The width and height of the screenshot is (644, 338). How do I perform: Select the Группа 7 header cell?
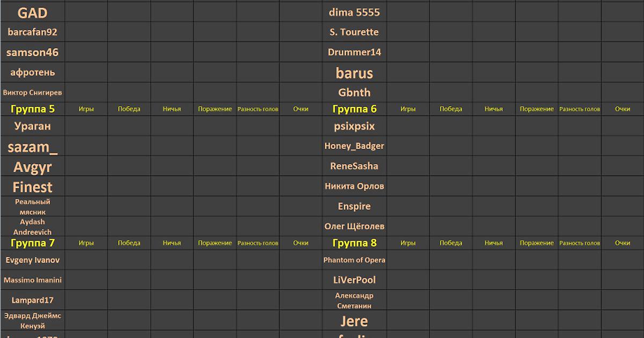click(x=32, y=243)
